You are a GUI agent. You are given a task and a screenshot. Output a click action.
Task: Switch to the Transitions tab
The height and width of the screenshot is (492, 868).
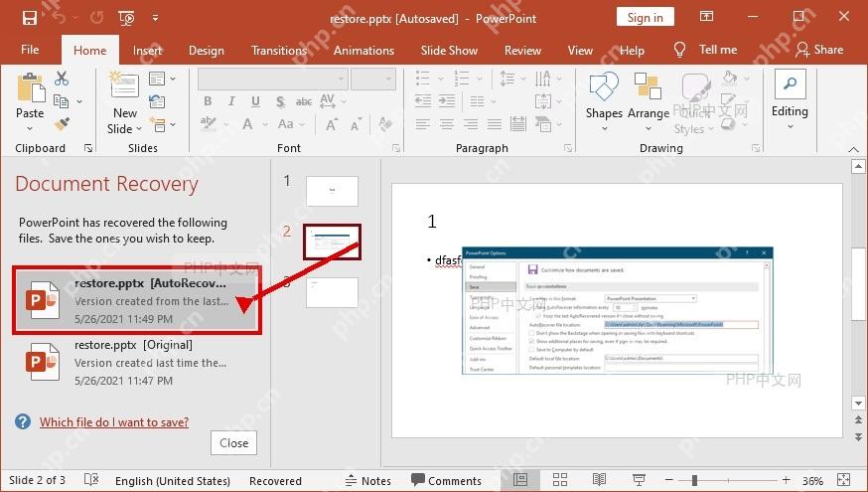coord(279,51)
